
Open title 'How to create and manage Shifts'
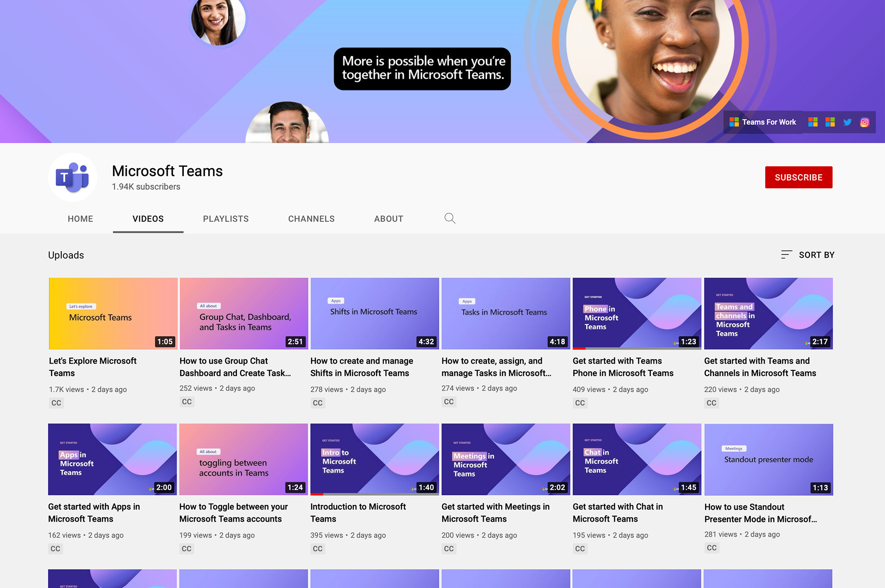362,367
